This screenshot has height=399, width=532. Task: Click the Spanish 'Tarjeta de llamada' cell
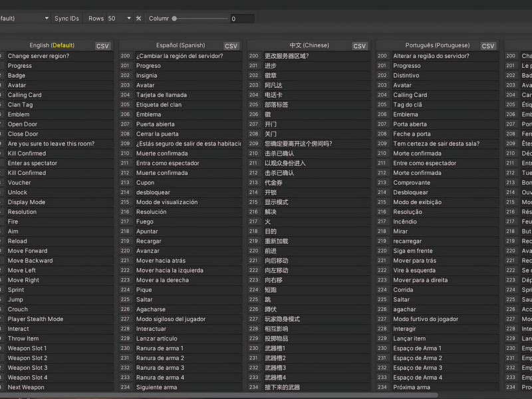[188, 95]
